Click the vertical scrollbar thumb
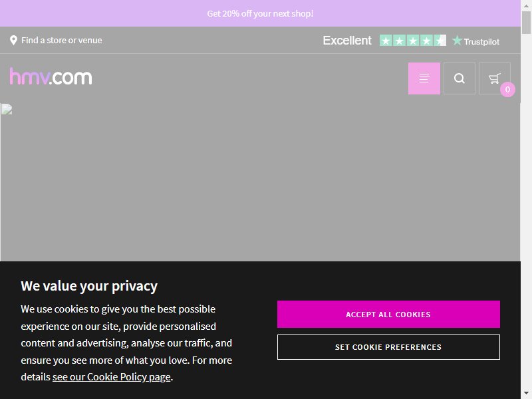This screenshot has width=532, height=399. 526,23
